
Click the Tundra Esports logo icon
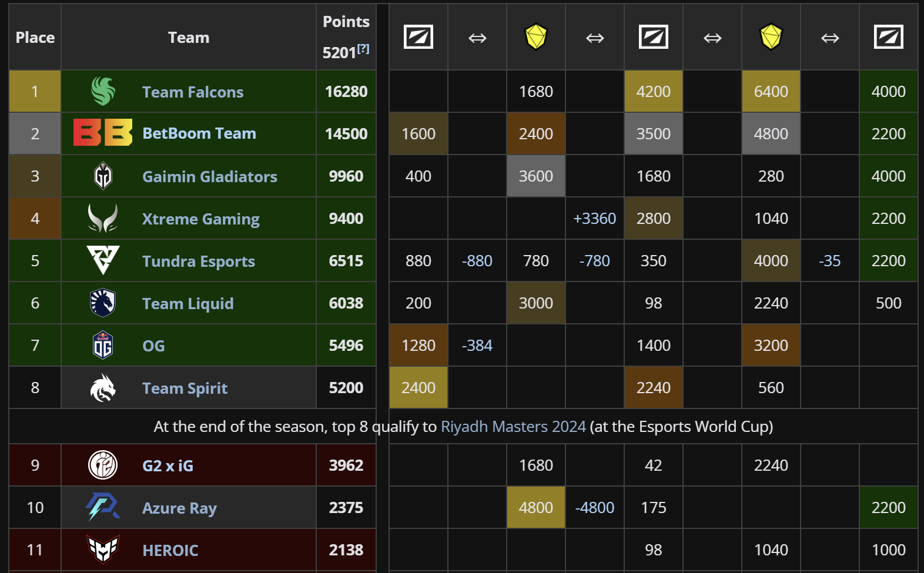(103, 260)
